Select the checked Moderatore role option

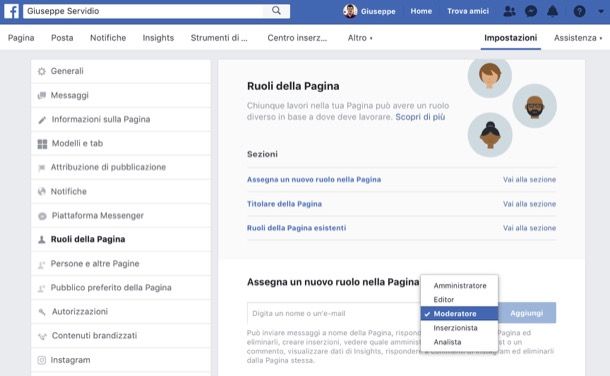(459, 314)
